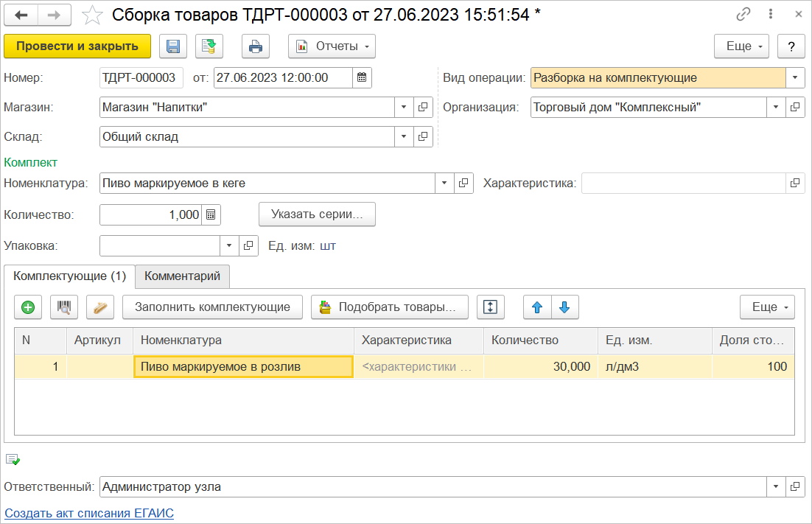The width and height of the screenshot is (812, 524).
Task: Switch to the Комментарий tab
Action: 182,276
